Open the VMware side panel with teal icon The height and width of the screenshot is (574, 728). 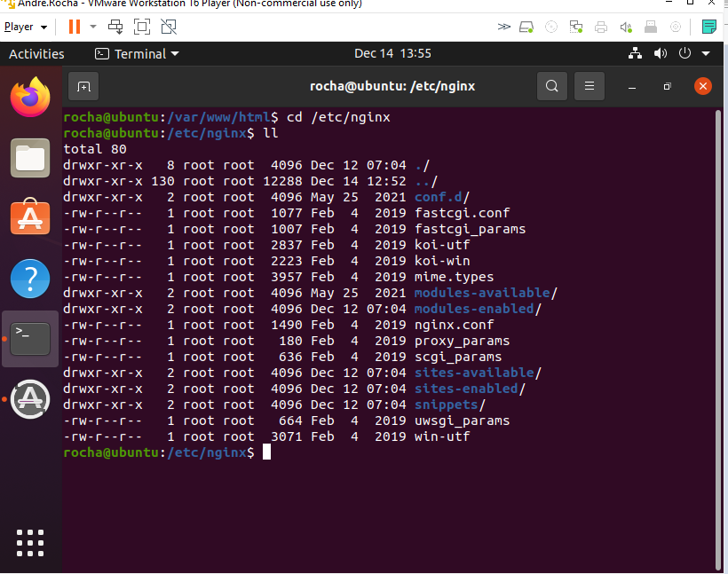[709, 27]
